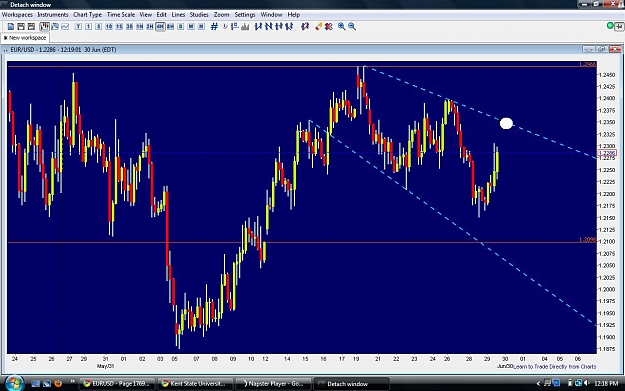Open the Zoom menu
625x391 pixels.
coord(221,15)
